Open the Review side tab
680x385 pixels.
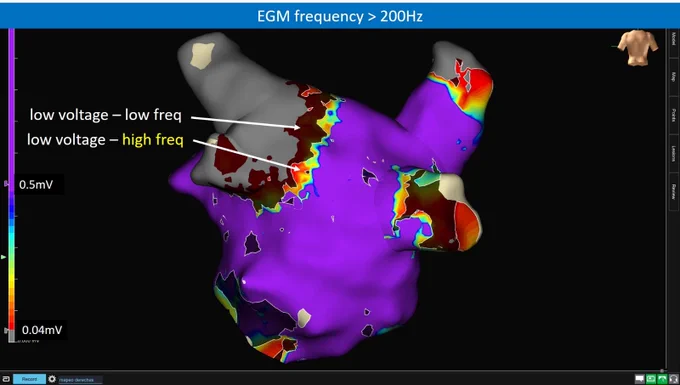tap(673, 191)
